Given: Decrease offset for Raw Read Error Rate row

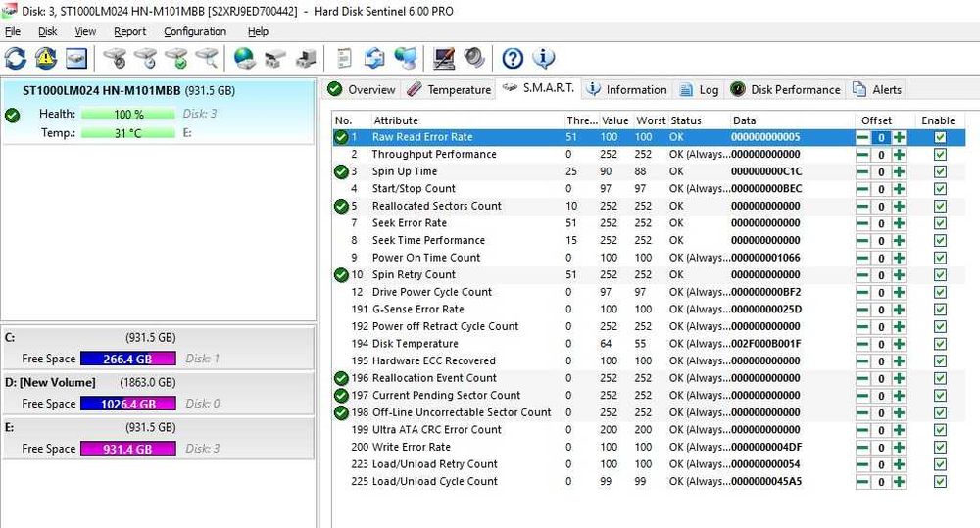Looking at the screenshot, I should click(x=862, y=137).
